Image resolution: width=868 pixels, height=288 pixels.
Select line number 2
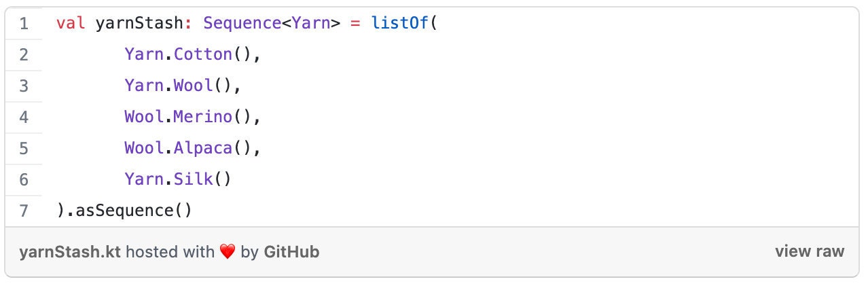(x=24, y=55)
